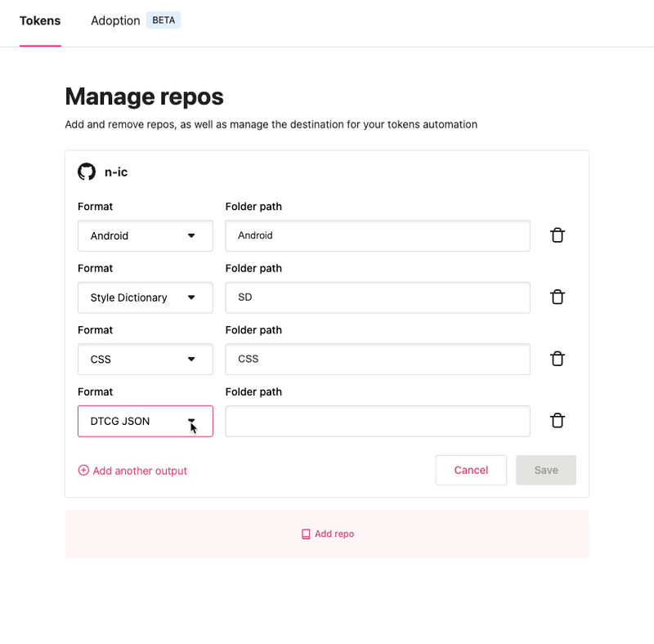Screen dimensions: 654x644
Task: Save the repo configuration
Action: 545,470
